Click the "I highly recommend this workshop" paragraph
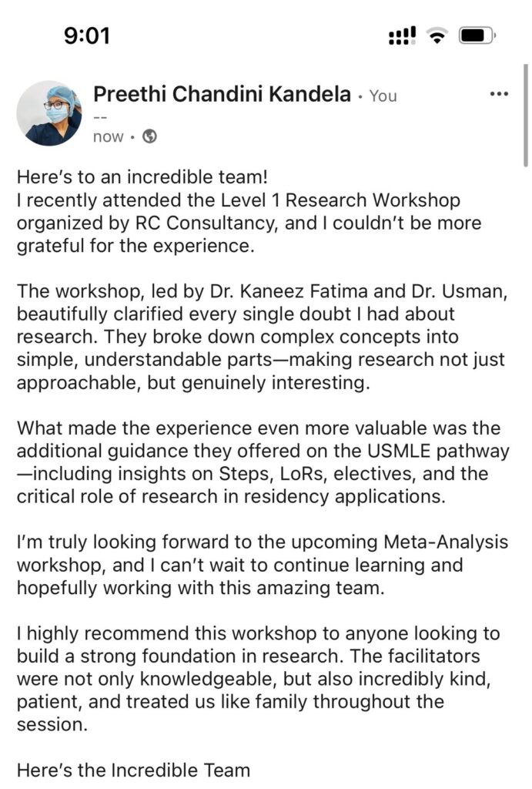 259,679
